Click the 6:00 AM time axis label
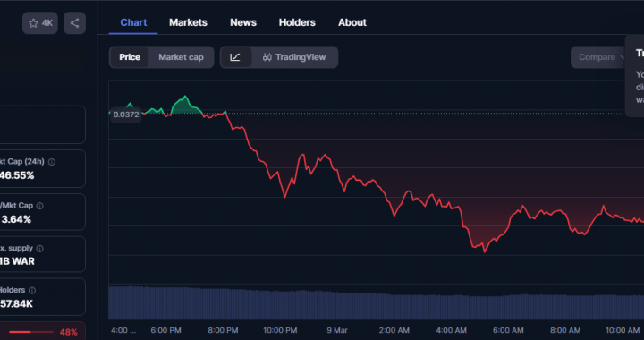The height and width of the screenshot is (340, 644). tap(508, 330)
